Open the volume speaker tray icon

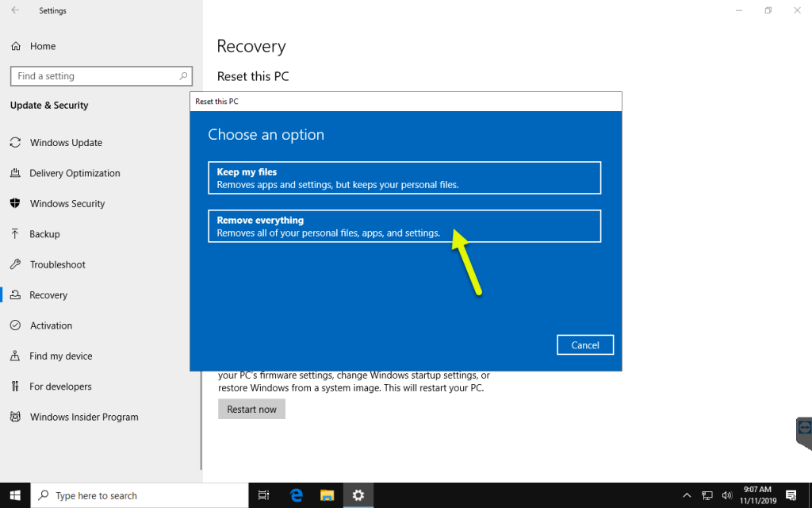click(727, 495)
